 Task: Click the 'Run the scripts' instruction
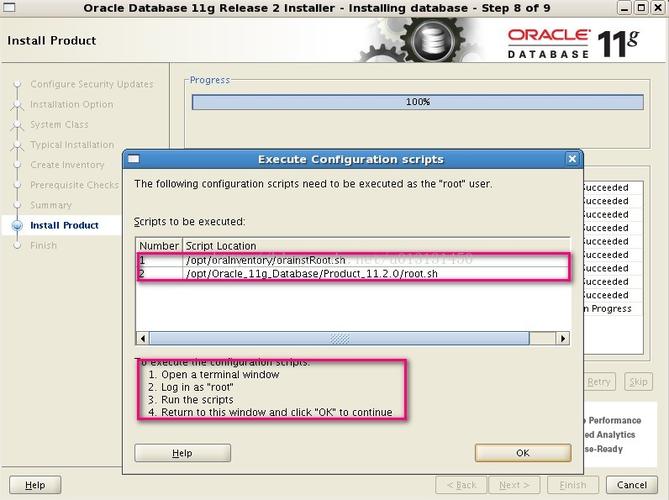point(191,400)
